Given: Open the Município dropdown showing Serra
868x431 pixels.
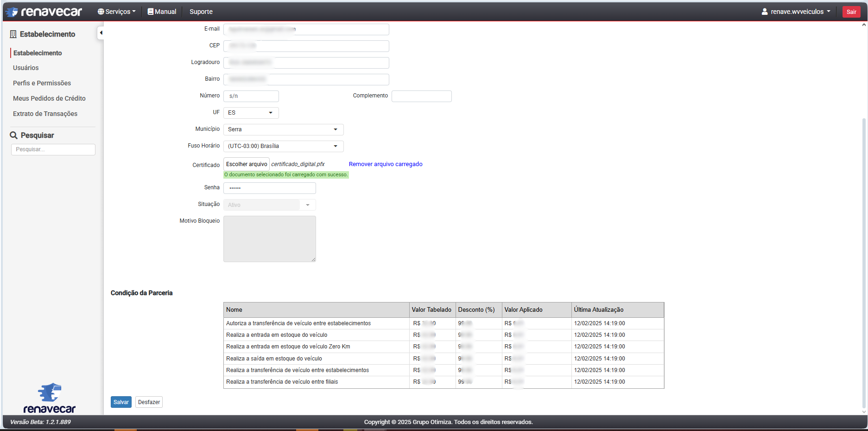Looking at the screenshot, I should click(284, 129).
